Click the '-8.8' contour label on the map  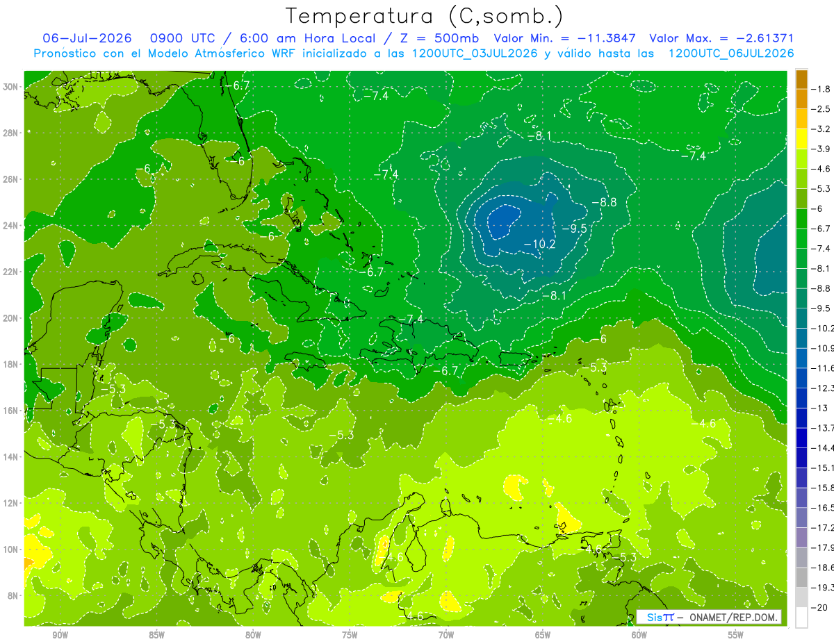pos(603,202)
